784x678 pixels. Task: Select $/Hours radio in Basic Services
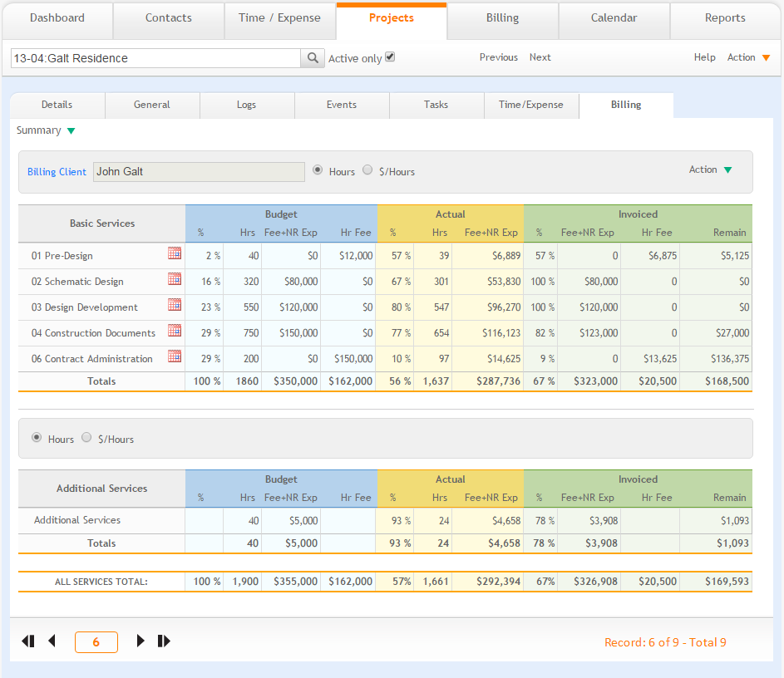click(367, 170)
